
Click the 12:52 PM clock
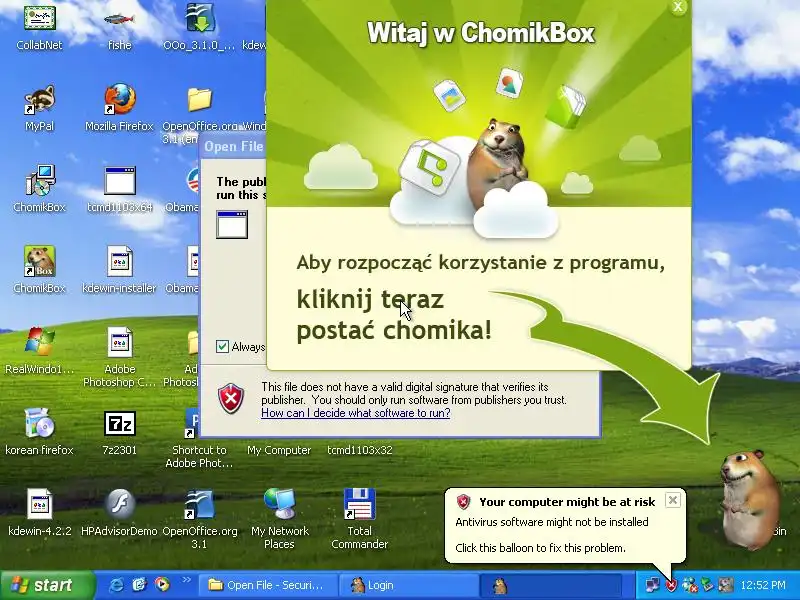pyautogui.click(x=763, y=585)
